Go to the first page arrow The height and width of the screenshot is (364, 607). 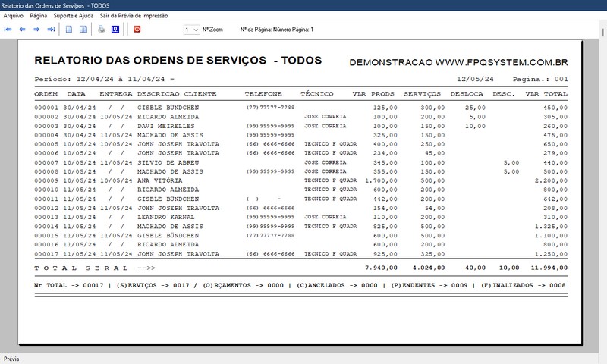[8, 30]
